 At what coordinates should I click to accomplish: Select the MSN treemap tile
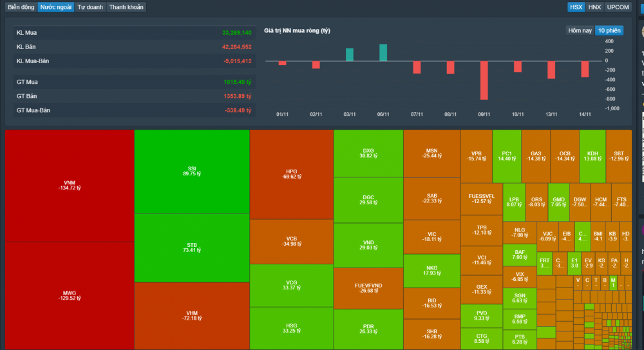431,153
